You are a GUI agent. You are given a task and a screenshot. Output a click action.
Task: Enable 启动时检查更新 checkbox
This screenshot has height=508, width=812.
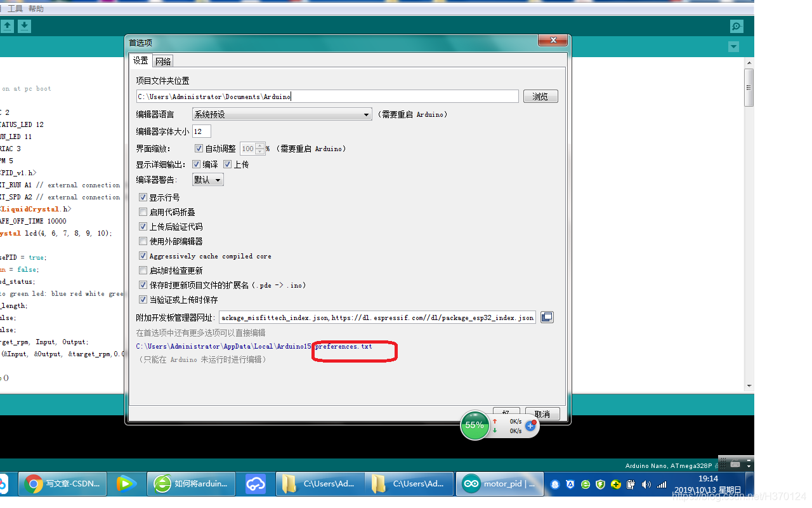(143, 270)
